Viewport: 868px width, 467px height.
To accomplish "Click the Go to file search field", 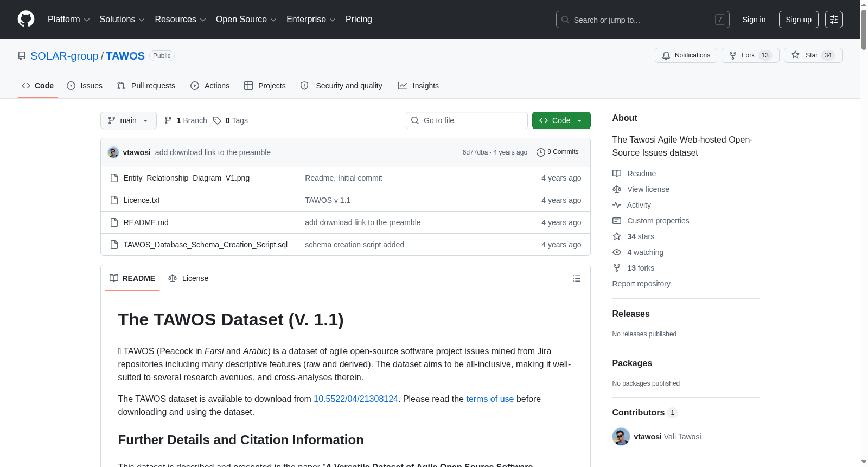I will click(x=467, y=120).
